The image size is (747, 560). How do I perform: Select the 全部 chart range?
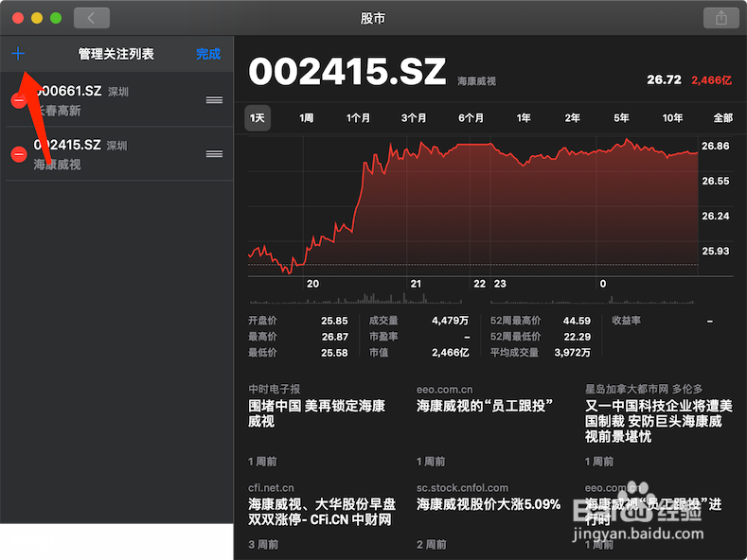click(x=722, y=117)
